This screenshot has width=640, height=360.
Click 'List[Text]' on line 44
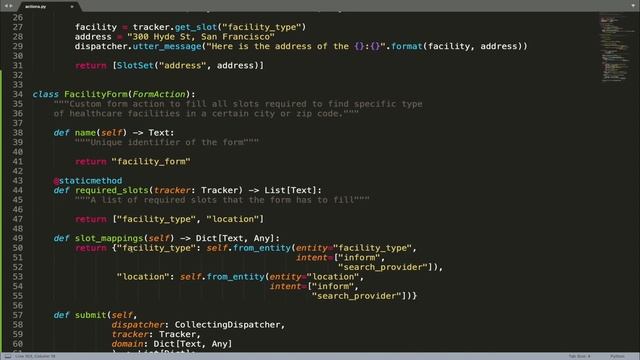click(290, 190)
